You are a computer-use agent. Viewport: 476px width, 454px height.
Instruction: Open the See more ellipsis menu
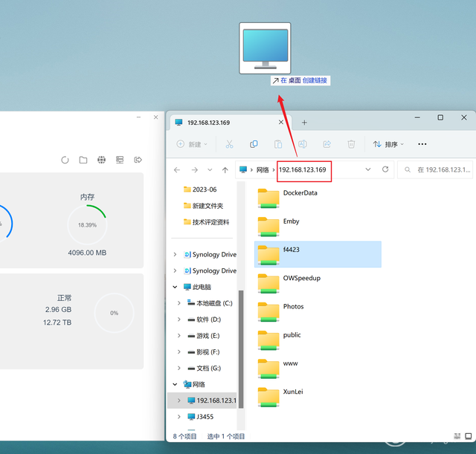(x=422, y=144)
